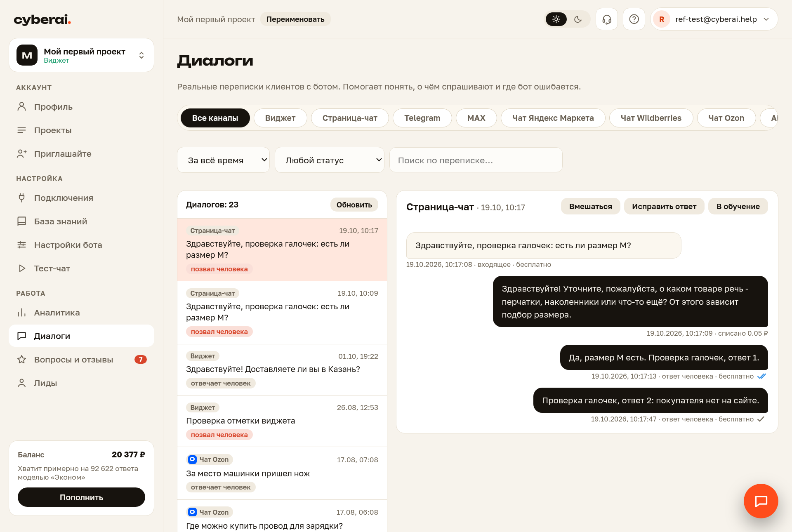The height and width of the screenshot is (532, 792).
Task: Select the MAX channel tab
Action: [476, 118]
